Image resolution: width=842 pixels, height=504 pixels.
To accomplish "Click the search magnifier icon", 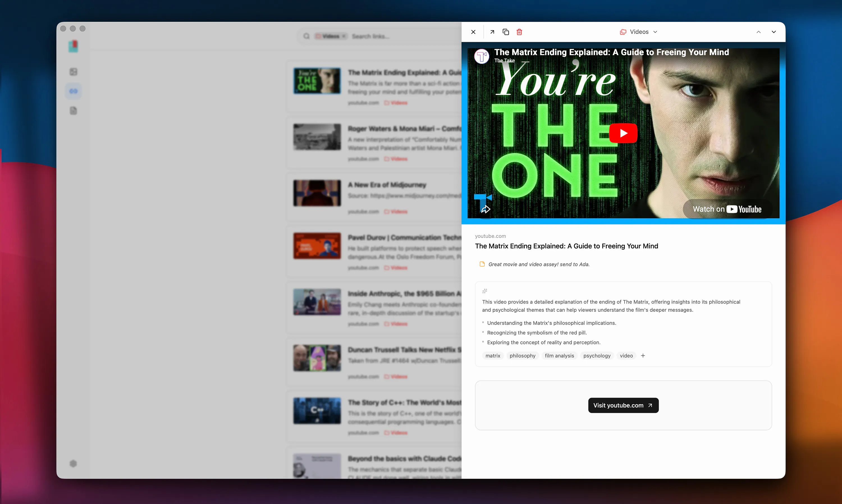I will tap(306, 36).
